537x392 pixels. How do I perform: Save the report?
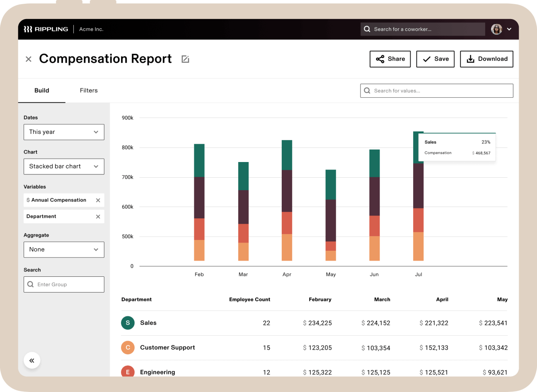click(435, 59)
